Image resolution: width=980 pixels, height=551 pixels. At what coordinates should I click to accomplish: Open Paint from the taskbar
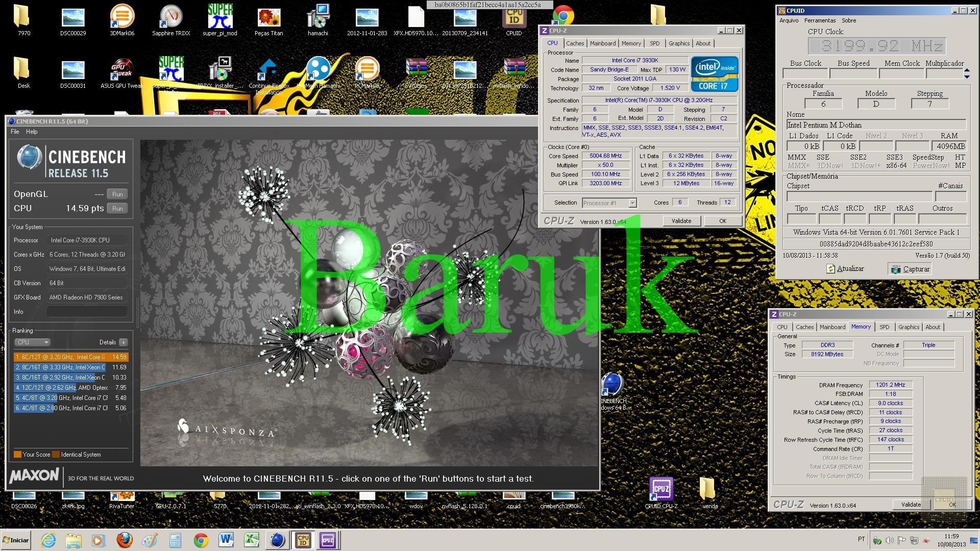coord(150,540)
